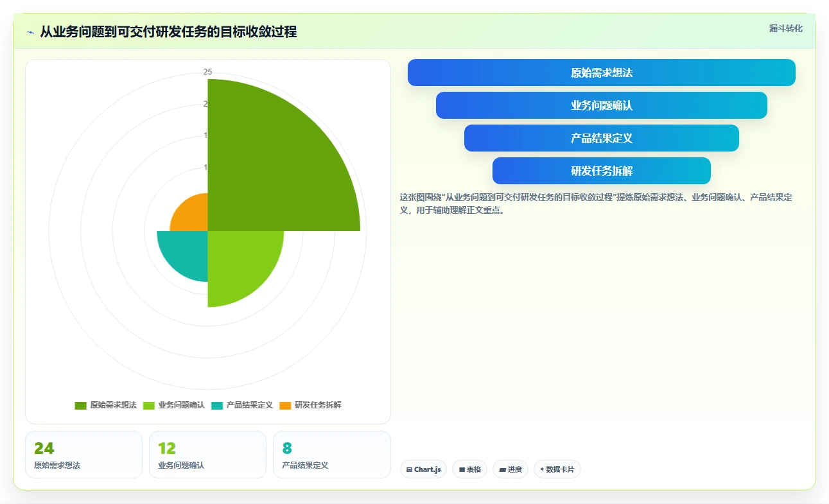Toggle 原始需求想法 legend color box
The width and height of the screenshot is (829, 504).
[80, 405]
